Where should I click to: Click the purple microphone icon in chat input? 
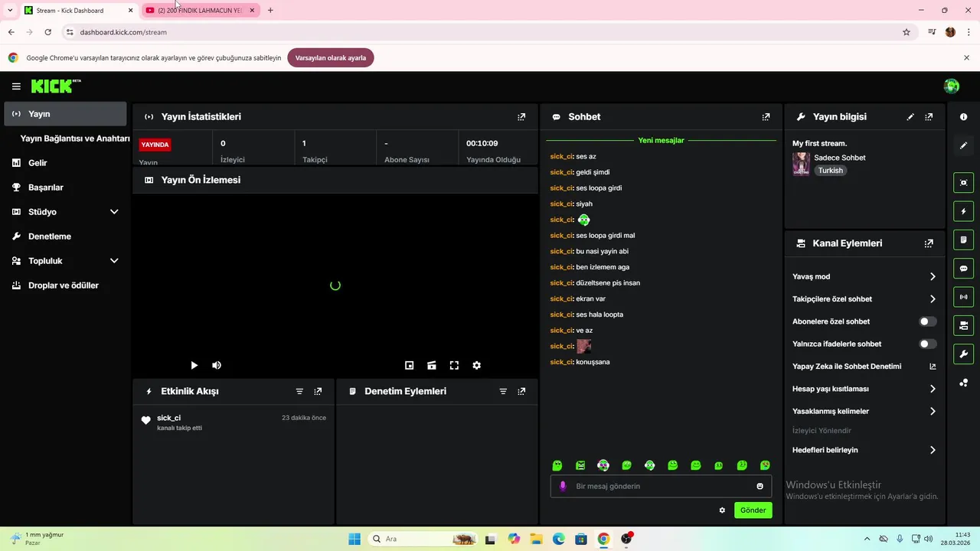click(x=563, y=486)
